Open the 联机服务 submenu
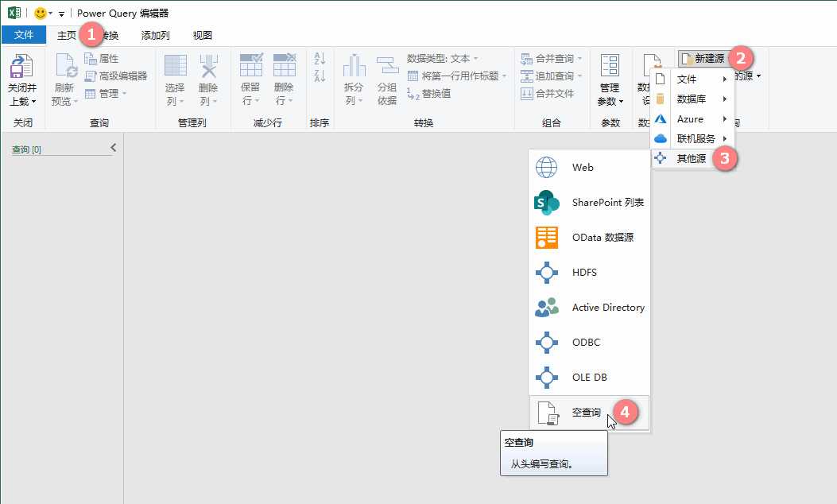 [692, 138]
